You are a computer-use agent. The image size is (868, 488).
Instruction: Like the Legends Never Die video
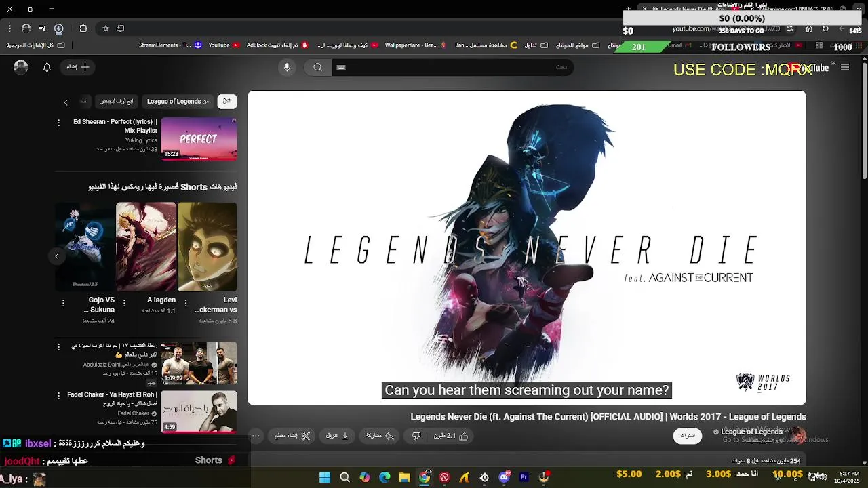(451, 436)
